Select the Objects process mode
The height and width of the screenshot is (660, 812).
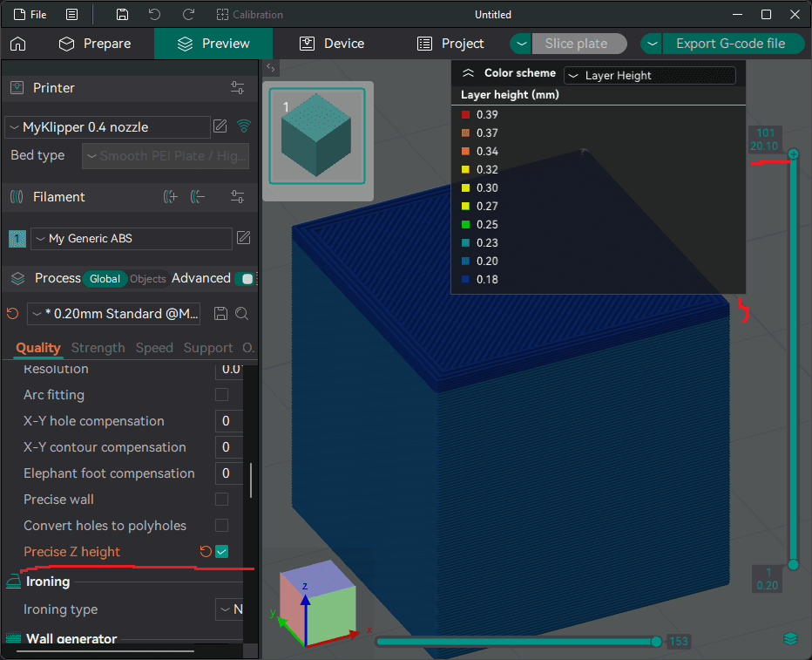tap(147, 279)
